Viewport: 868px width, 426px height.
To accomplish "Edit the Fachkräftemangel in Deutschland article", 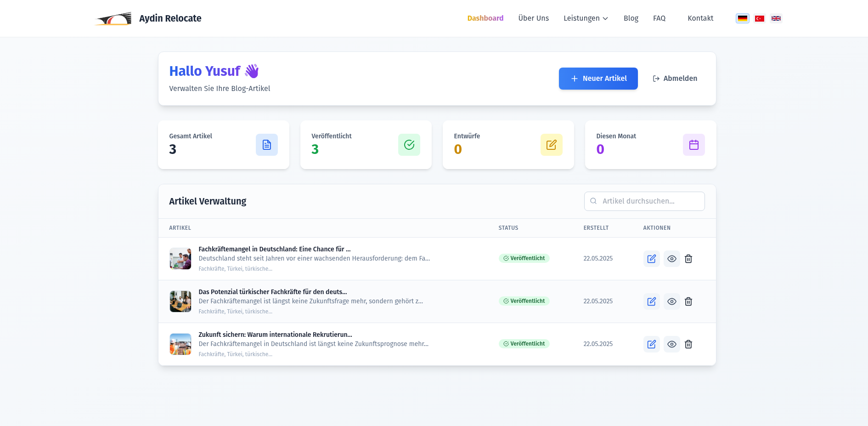I will point(651,259).
